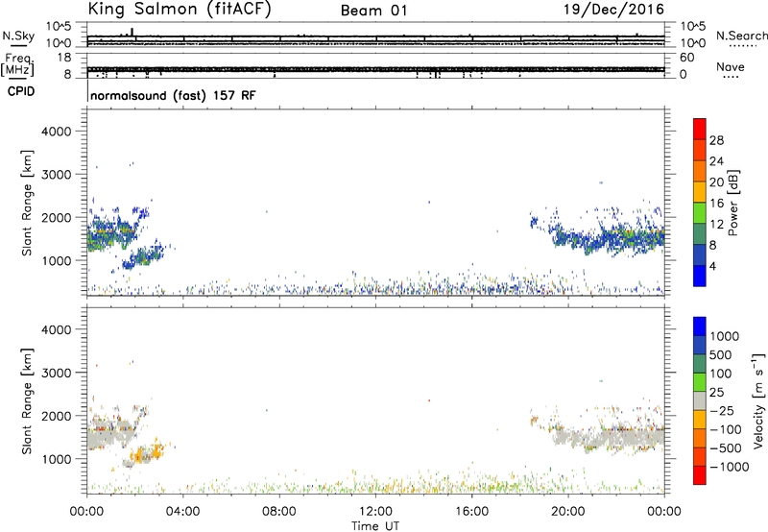Click the 'Freq. [MHz]' label
The height and width of the screenshot is (532, 768).
point(17,65)
